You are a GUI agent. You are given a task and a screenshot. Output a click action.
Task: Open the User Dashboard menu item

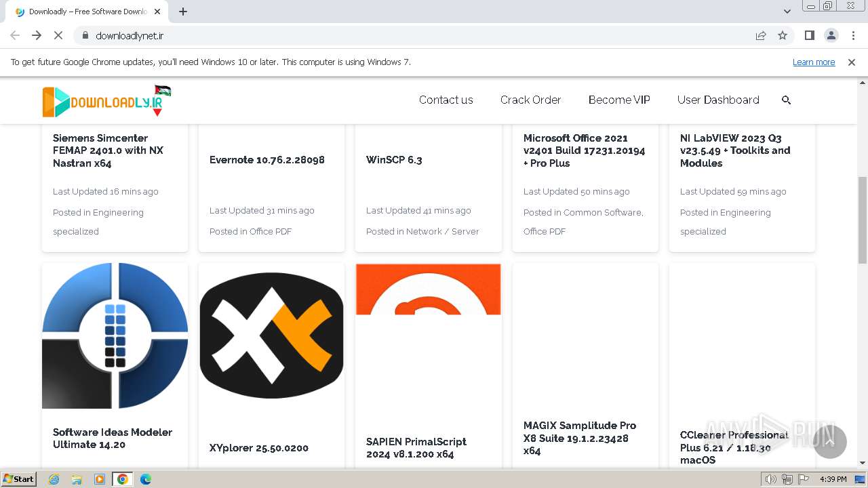tap(718, 100)
